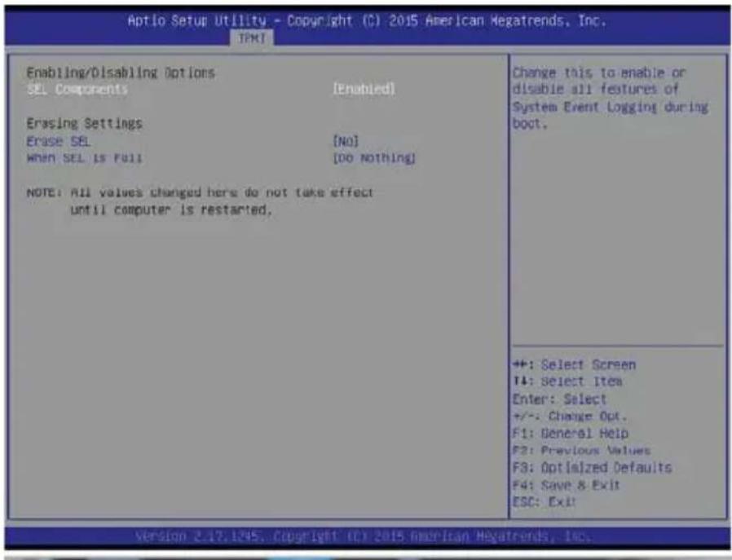
Task: Click the System Event Logging help description
Action: coord(611,98)
